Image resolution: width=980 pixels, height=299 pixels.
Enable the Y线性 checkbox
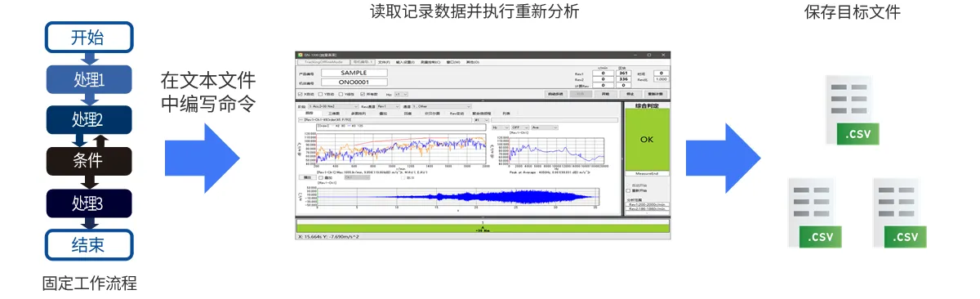tap(341, 94)
